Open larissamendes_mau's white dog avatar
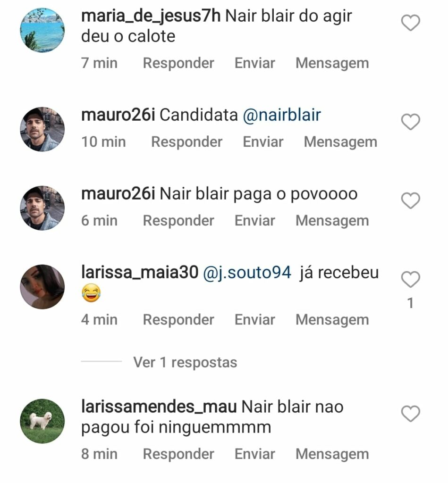The width and height of the screenshot is (448, 483). (x=42, y=421)
